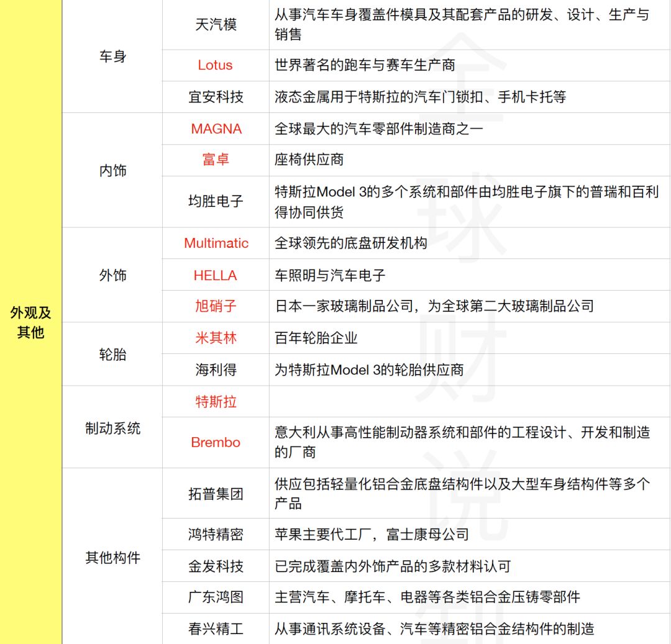Click the MAGNA supplier name
The image size is (671, 644).
[x=216, y=129]
